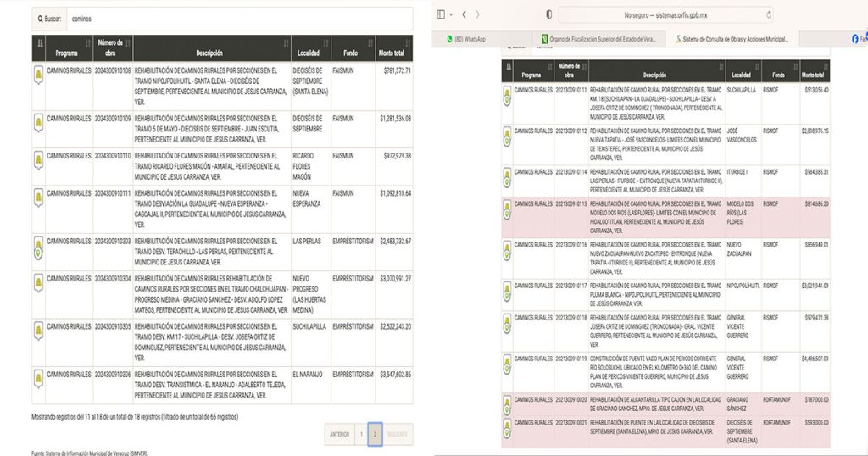Click the SIGUIENTE pagination button

point(398,435)
